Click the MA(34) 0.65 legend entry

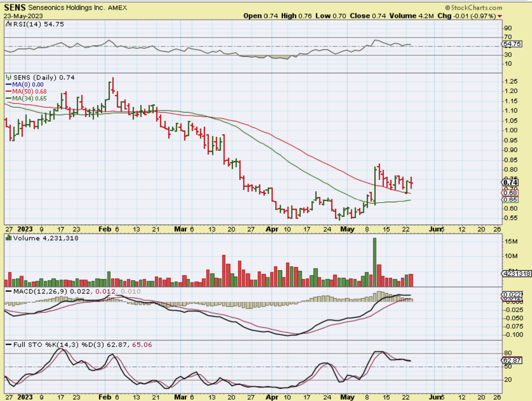30,98
